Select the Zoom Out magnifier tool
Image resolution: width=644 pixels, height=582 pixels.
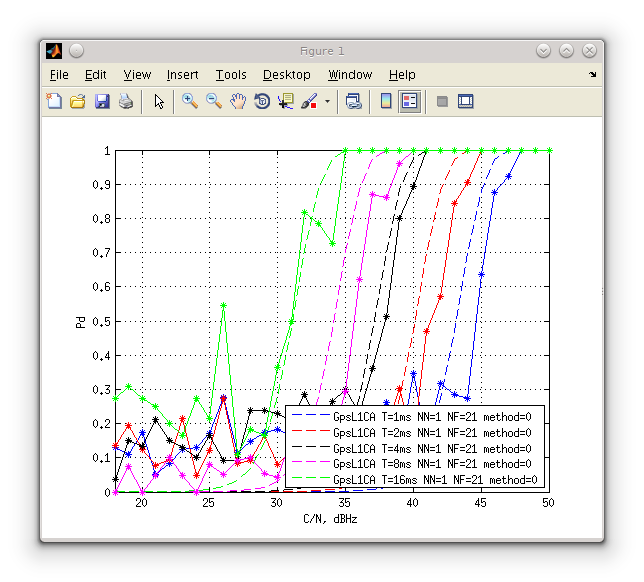tap(214, 101)
